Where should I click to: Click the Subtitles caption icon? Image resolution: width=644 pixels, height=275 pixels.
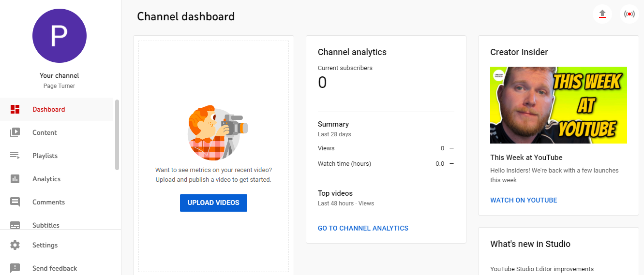[x=15, y=225]
